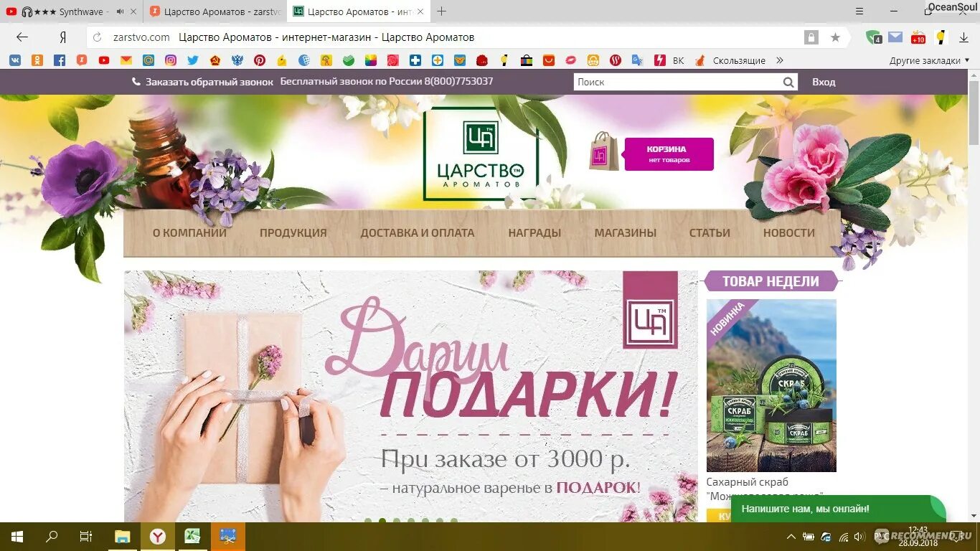
Task: Open Windows Start menu
Action: (17, 537)
